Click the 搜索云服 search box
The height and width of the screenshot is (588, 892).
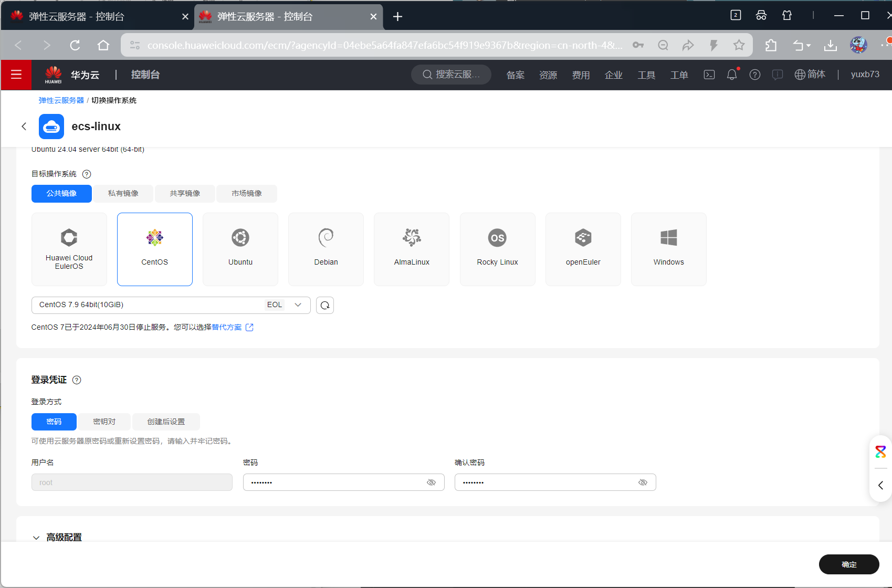tap(451, 75)
